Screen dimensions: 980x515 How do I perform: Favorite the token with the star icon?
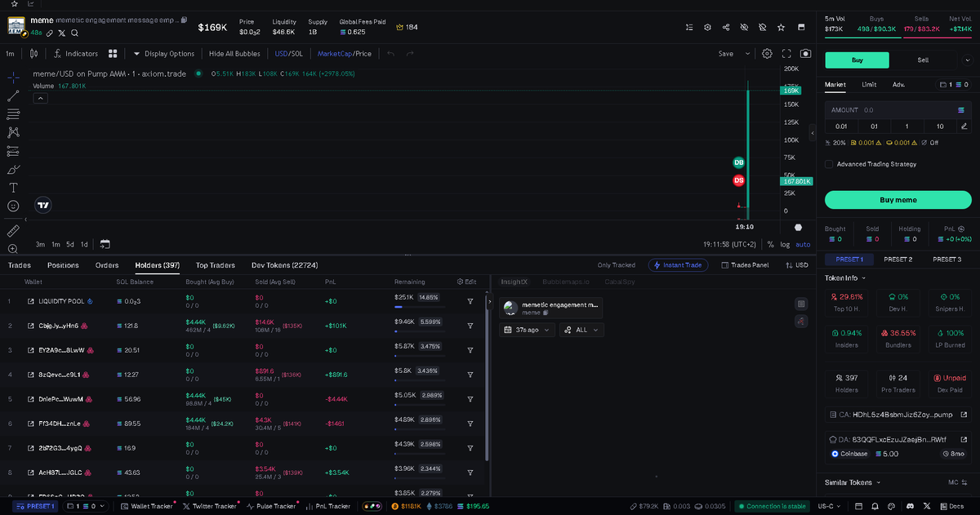[x=781, y=27]
